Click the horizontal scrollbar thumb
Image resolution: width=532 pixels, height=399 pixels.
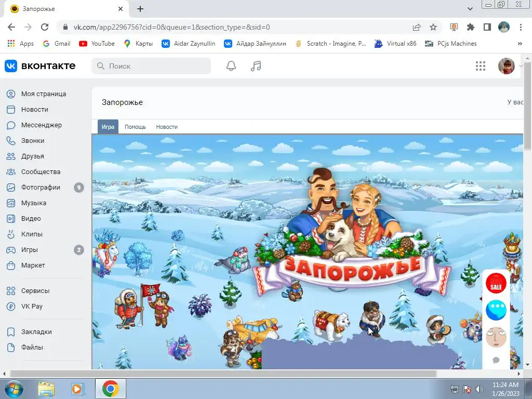coord(222,374)
